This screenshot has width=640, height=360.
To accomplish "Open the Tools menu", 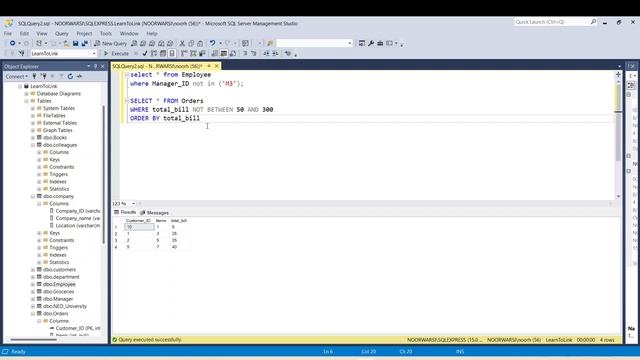I will coord(106,33).
